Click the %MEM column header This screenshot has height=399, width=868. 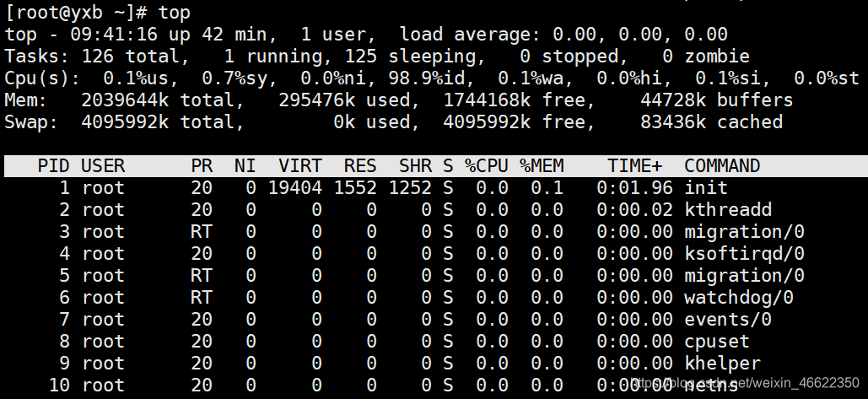tap(542, 166)
